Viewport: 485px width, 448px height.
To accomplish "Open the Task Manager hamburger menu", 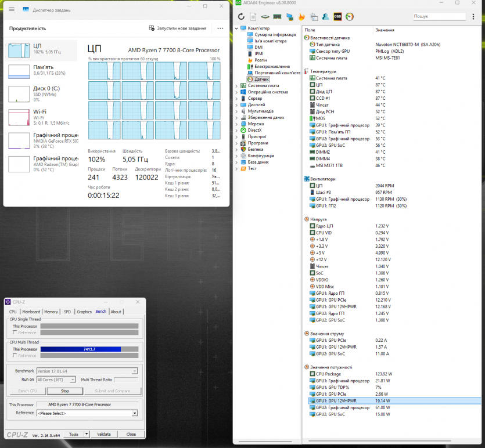I will 12,10.
